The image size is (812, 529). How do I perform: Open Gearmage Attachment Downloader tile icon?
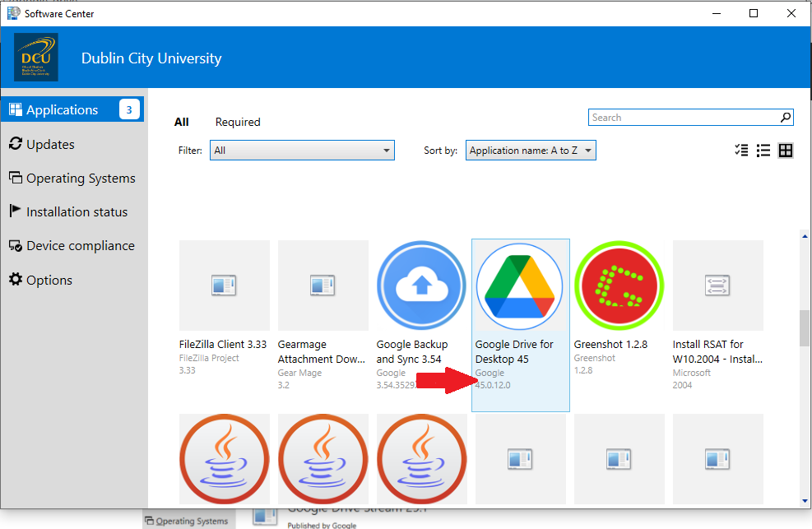click(323, 285)
